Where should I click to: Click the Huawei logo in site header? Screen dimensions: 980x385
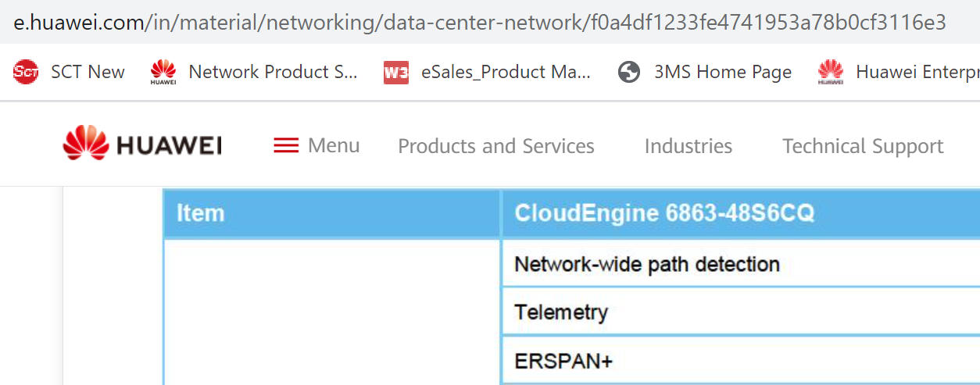142,145
